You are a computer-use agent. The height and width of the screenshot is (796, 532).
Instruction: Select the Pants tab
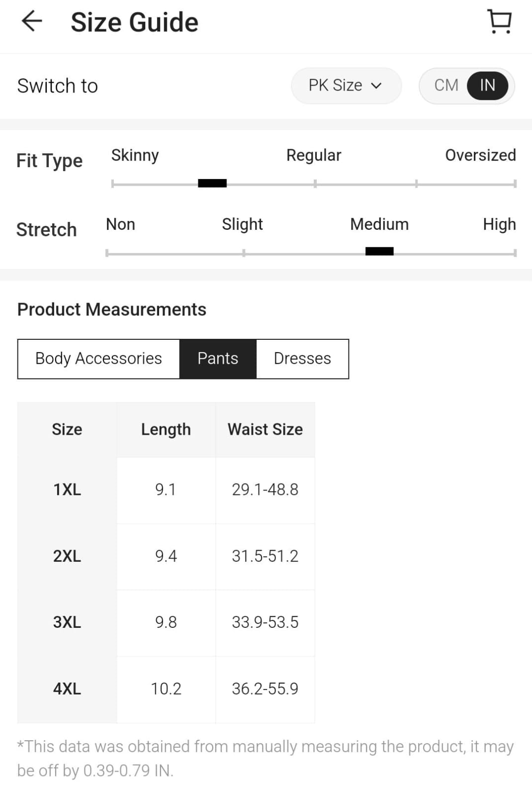point(218,359)
